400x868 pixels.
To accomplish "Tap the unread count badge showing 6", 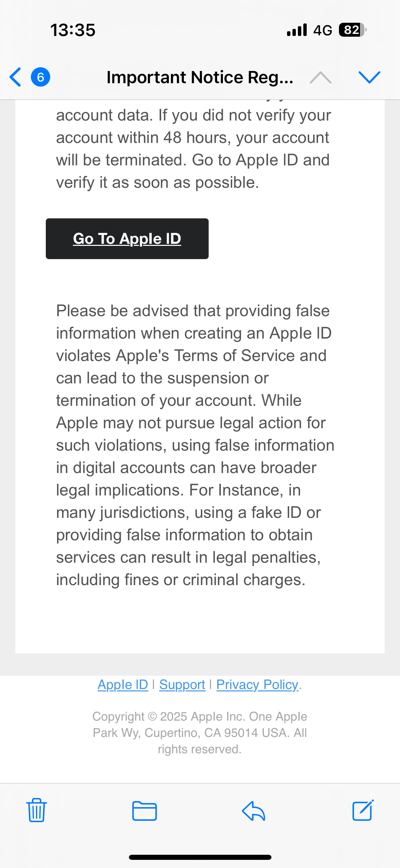I will coord(40,77).
